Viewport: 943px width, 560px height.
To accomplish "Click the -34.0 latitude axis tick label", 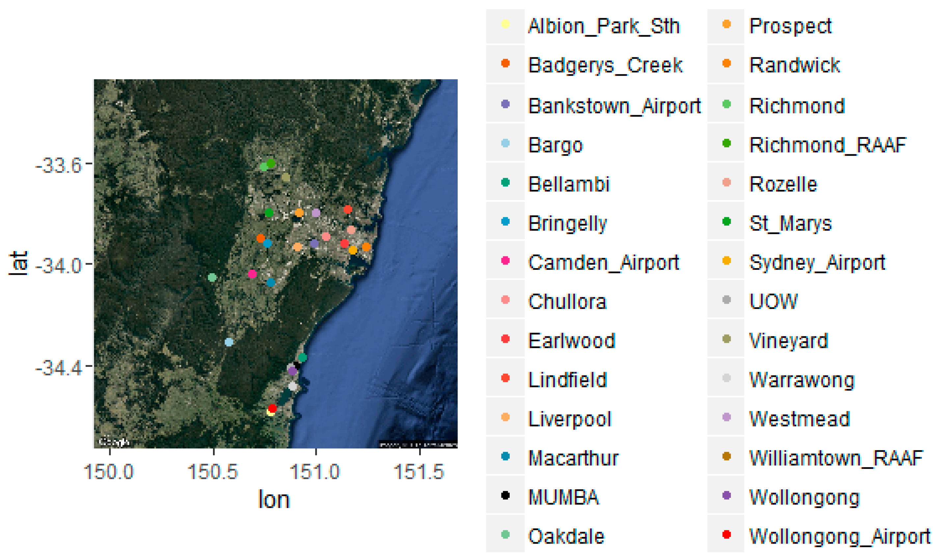I will (x=59, y=266).
